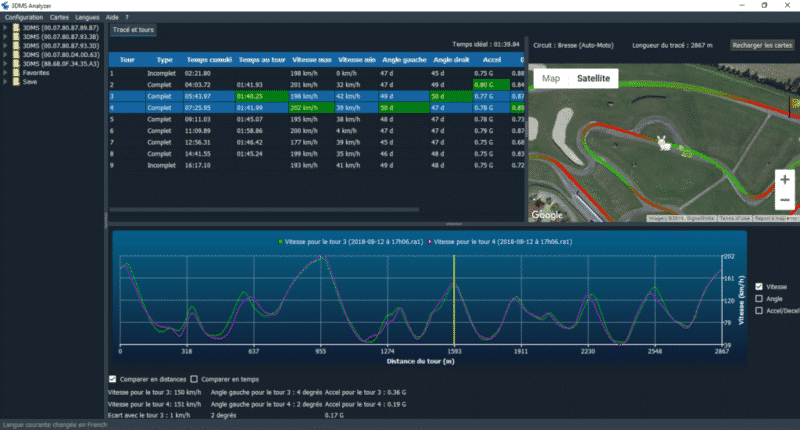Click the yellow cursor line on the speed graph
Viewport: 800px width, 430px height.
[454, 298]
